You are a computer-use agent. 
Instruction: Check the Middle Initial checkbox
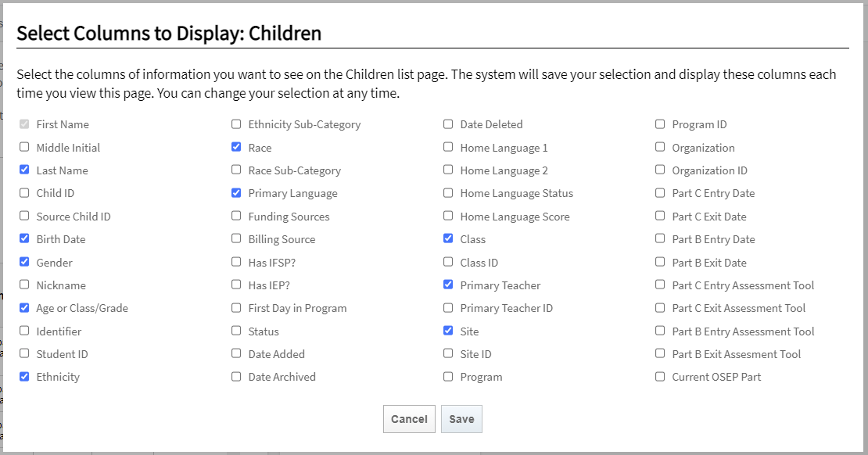[x=24, y=147]
